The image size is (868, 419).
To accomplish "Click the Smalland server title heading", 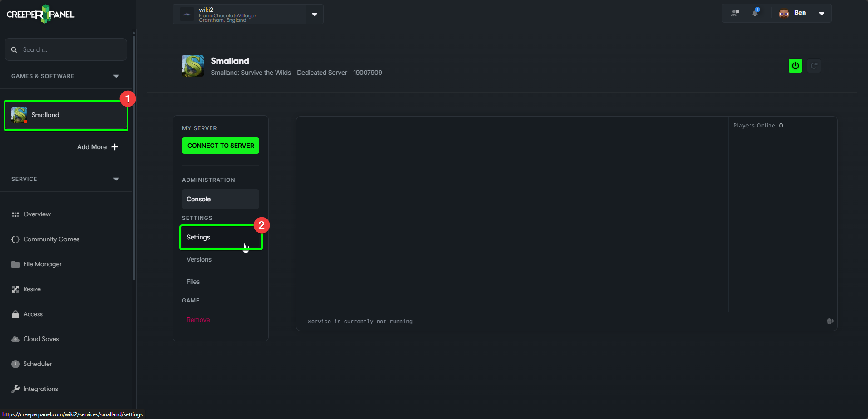I will 230,61.
